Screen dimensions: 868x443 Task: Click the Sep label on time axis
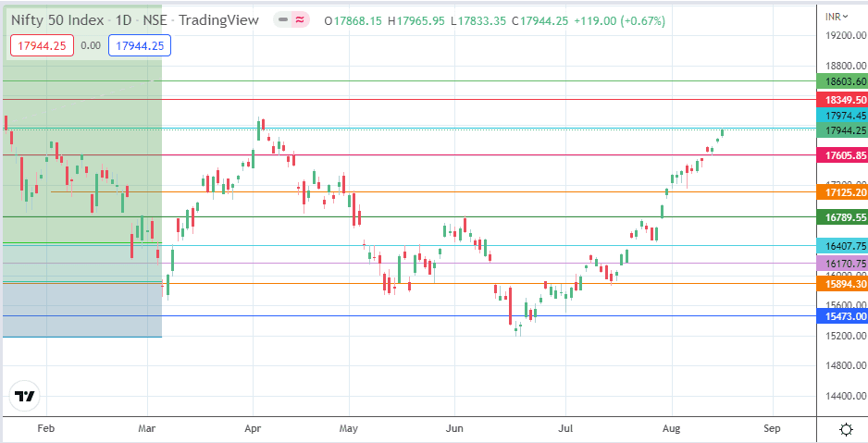[x=773, y=428]
